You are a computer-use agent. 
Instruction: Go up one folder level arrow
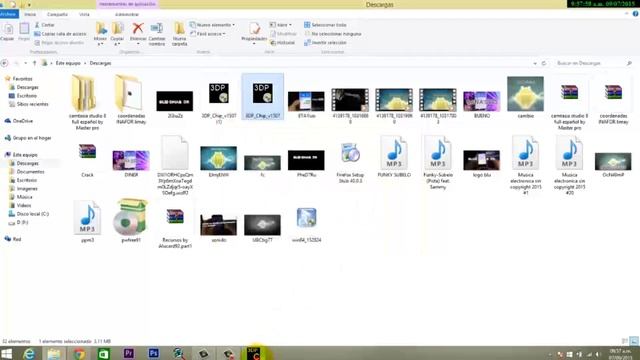click(35, 63)
